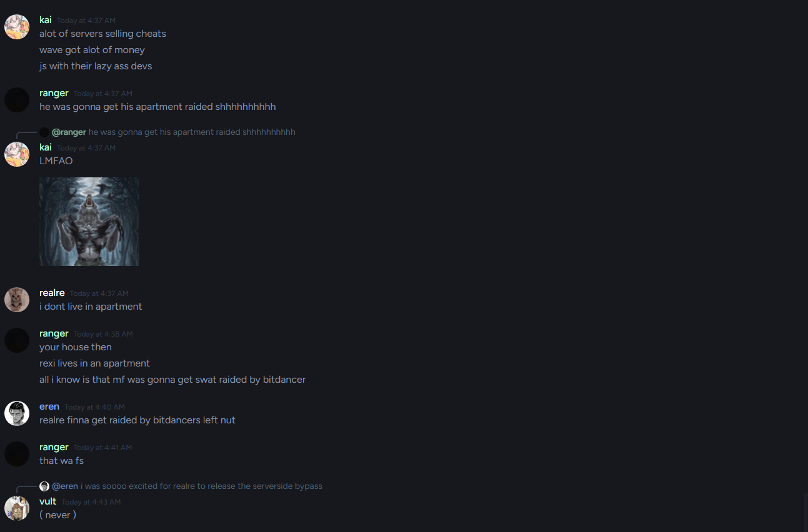The height and width of the screenshot is (532, 808).
Task: Click the chat scrollbar thumb at the right edge
Action: point(805,512)
